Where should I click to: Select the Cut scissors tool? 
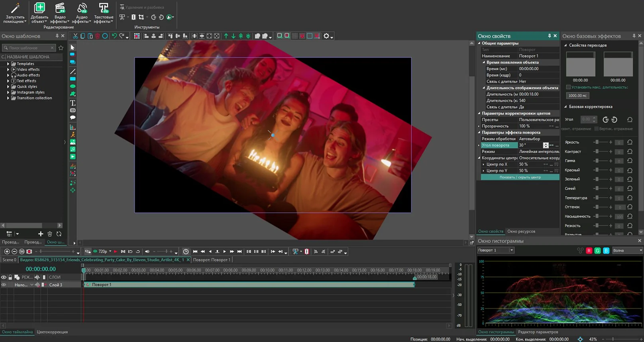pyautogui.click(x=75, y=36)
